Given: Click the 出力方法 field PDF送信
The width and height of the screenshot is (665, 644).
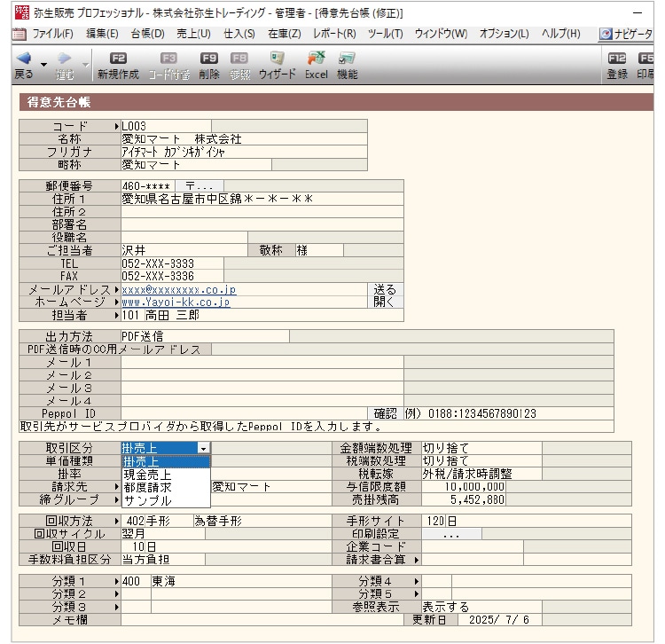Looking at the screenshot, I should pyautogui.click(x=206, y=336).
